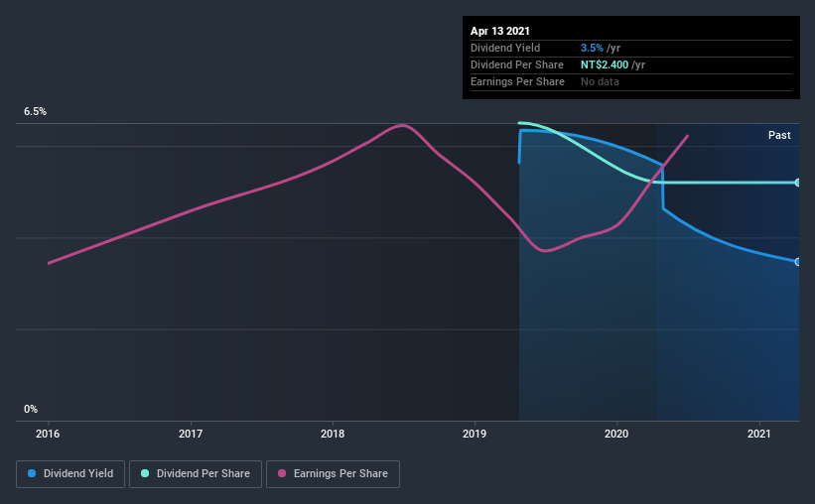Click the 2016 x-axis label
The image size is (815, 504).
pos(48,434)
